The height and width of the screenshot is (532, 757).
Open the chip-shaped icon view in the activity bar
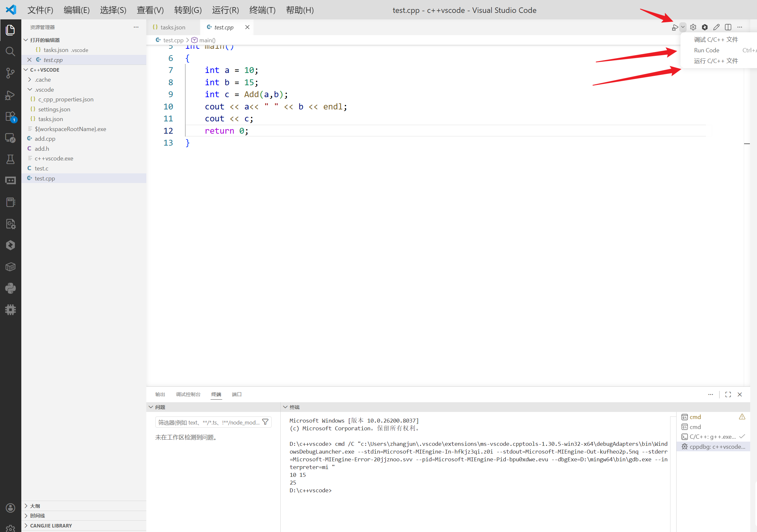pos(10,310)
